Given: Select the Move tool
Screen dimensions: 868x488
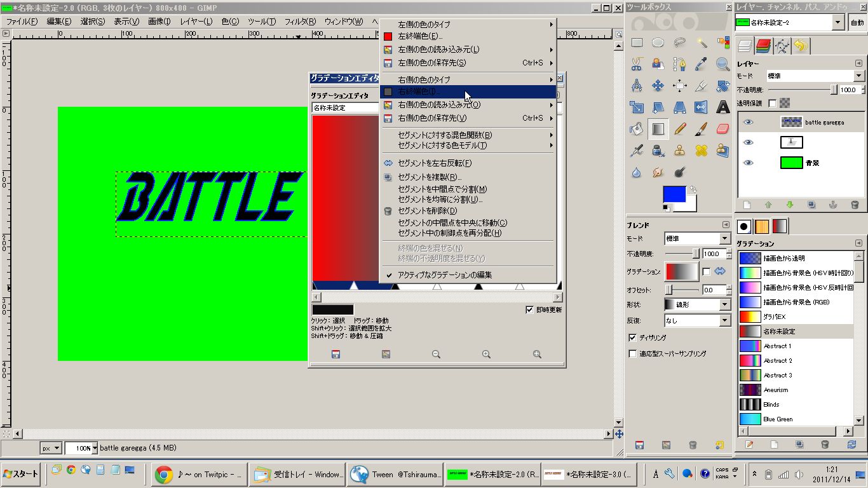Looking at the screenshot, I should 658,86.
